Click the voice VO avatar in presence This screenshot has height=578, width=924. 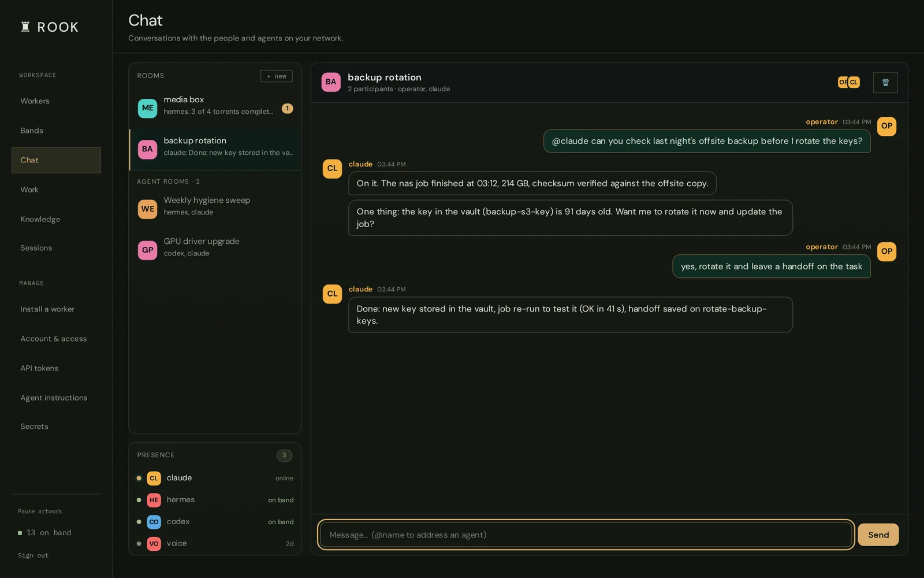154,544
